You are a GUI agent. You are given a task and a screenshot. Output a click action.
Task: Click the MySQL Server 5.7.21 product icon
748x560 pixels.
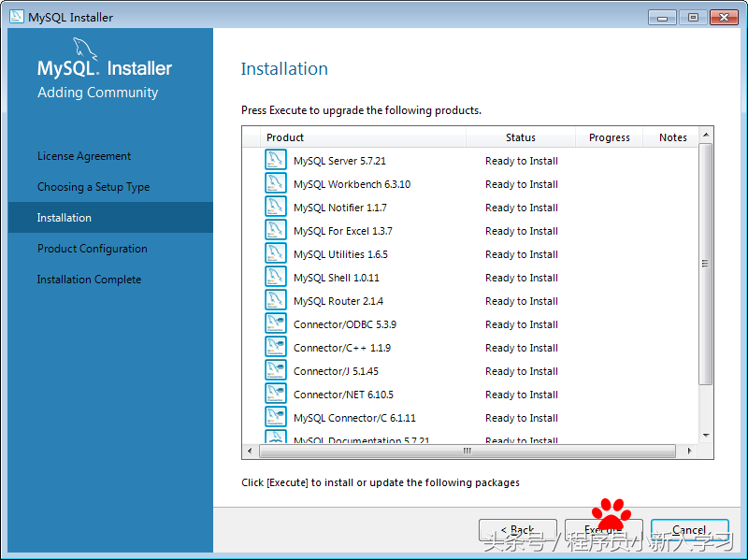pos(275,159)
